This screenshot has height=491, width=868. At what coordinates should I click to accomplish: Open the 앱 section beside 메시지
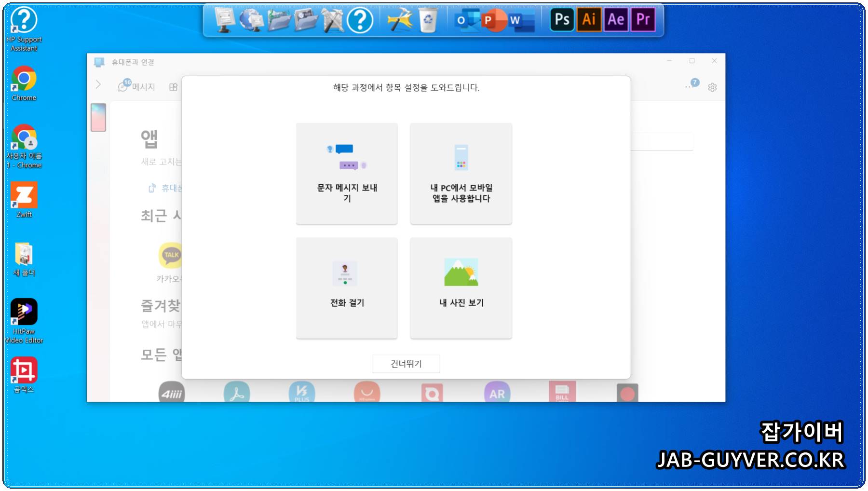[x=172, y=86]
